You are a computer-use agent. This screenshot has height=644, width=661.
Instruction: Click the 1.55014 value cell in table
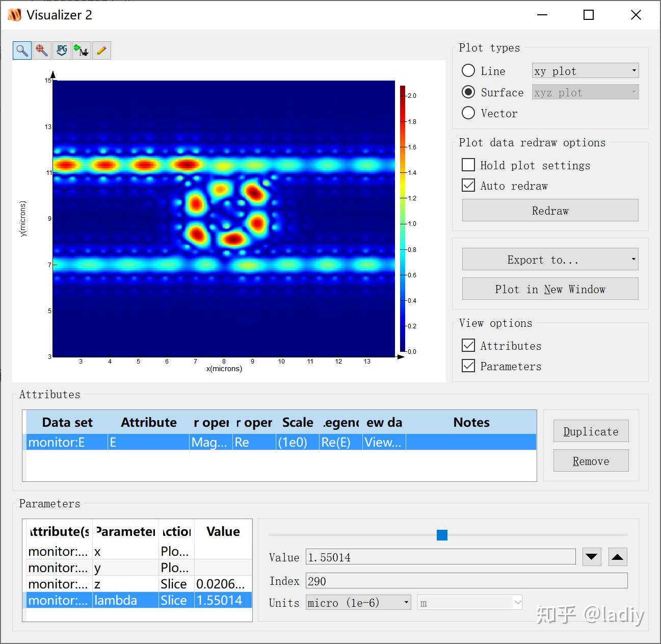[223, 600]
